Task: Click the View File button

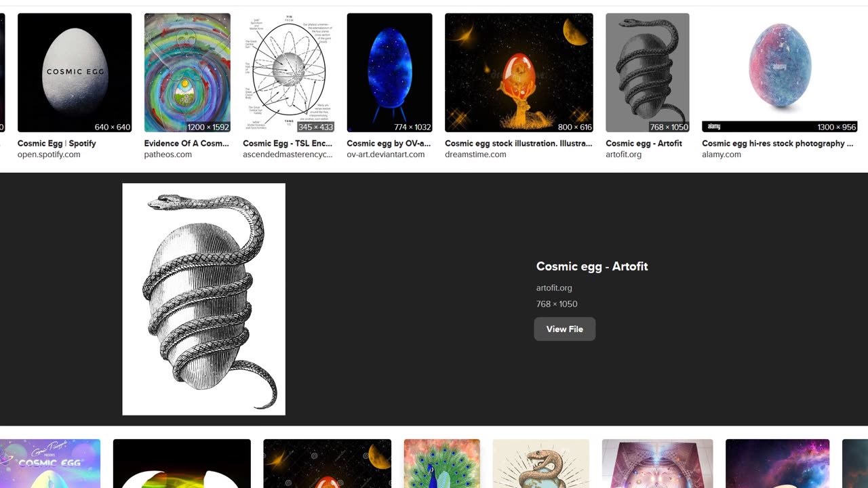Action: click(x=565, y=329)
